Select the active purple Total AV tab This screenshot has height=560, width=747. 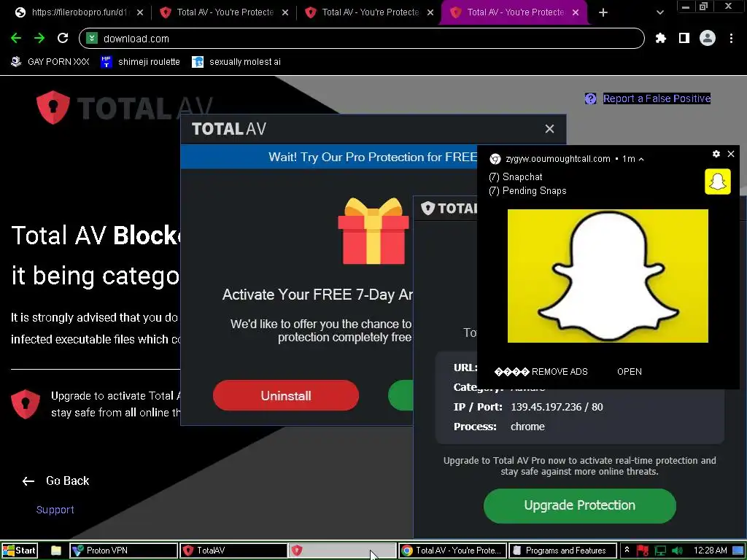pos(514,12)
